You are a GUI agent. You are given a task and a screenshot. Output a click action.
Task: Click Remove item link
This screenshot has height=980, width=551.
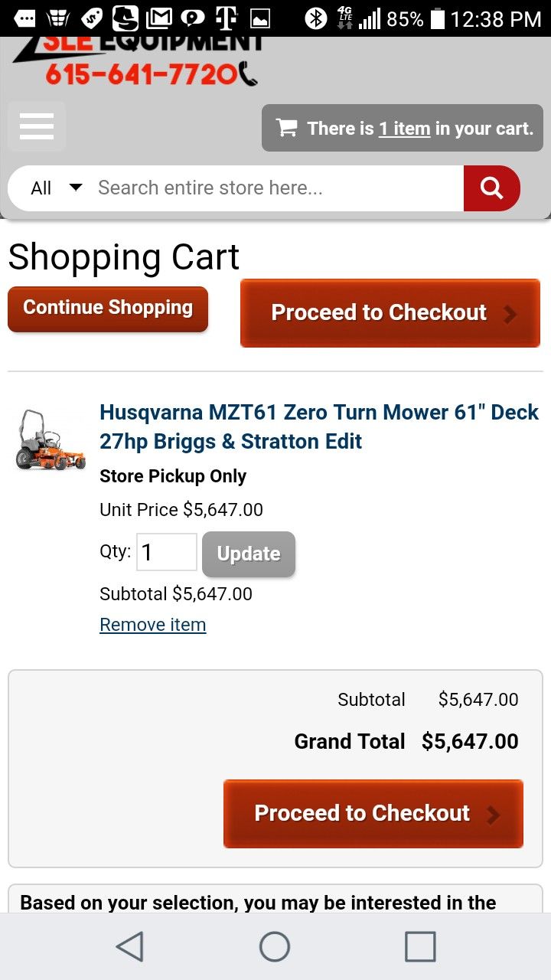153,625
